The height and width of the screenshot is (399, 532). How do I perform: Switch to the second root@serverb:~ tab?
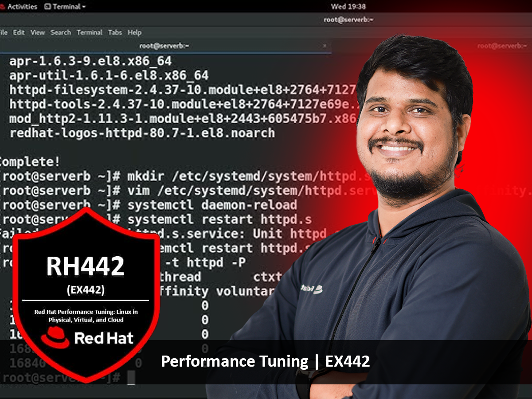point(501,46)
